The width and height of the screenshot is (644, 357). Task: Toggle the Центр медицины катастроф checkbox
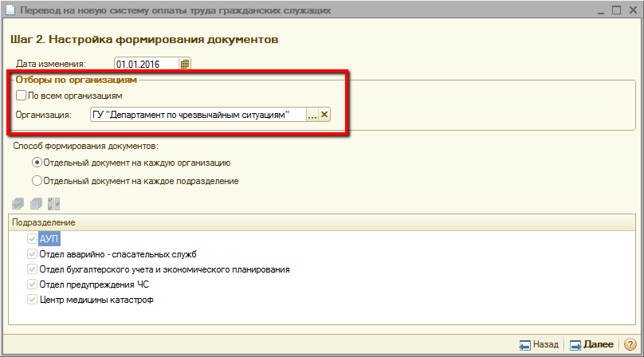(32, 300)
